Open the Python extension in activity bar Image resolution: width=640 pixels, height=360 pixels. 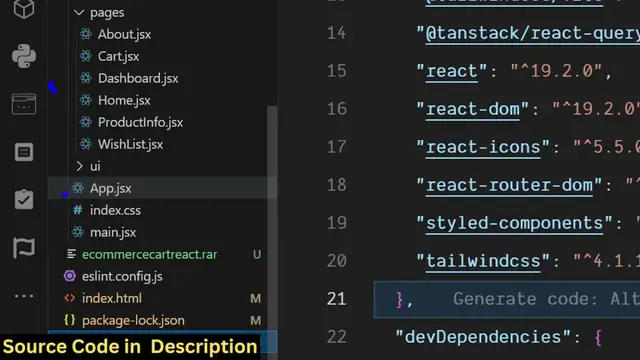pyautogui.click(x=24, y=56)
